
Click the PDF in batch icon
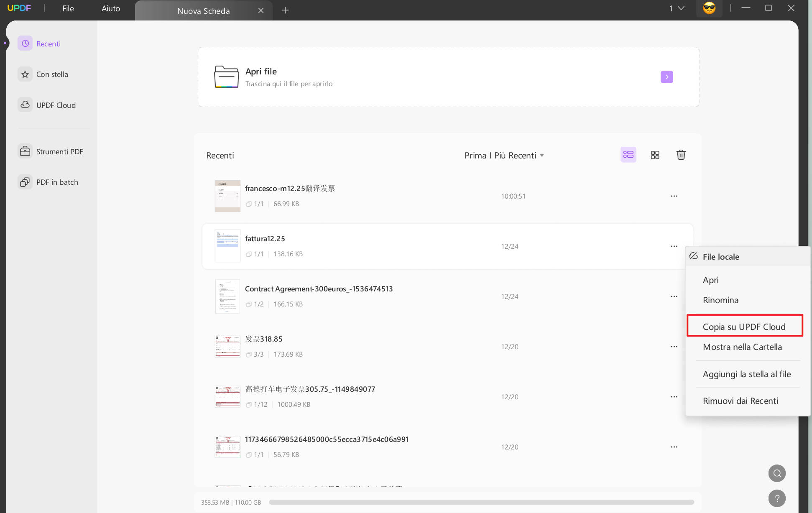coord(25,182)
